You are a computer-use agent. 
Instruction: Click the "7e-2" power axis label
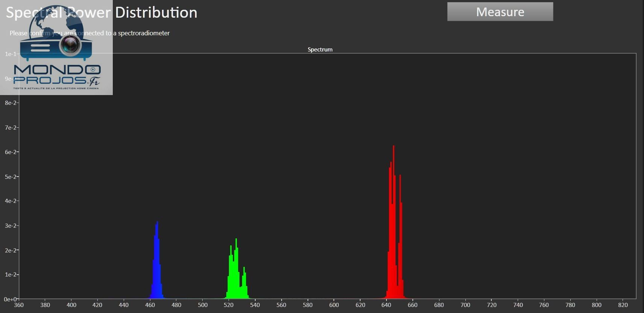tap(11, 128)
